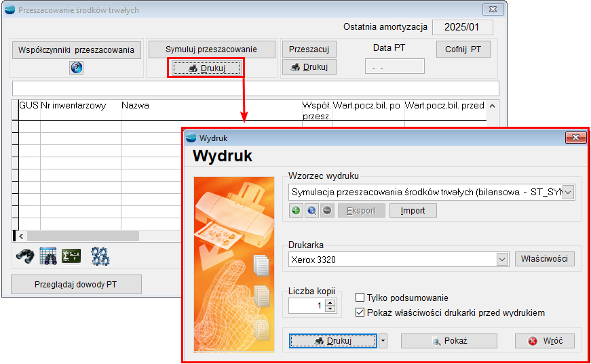The image size is (591, 364).
Task: Click the Przeszacuj button
Action: point(309,49)
